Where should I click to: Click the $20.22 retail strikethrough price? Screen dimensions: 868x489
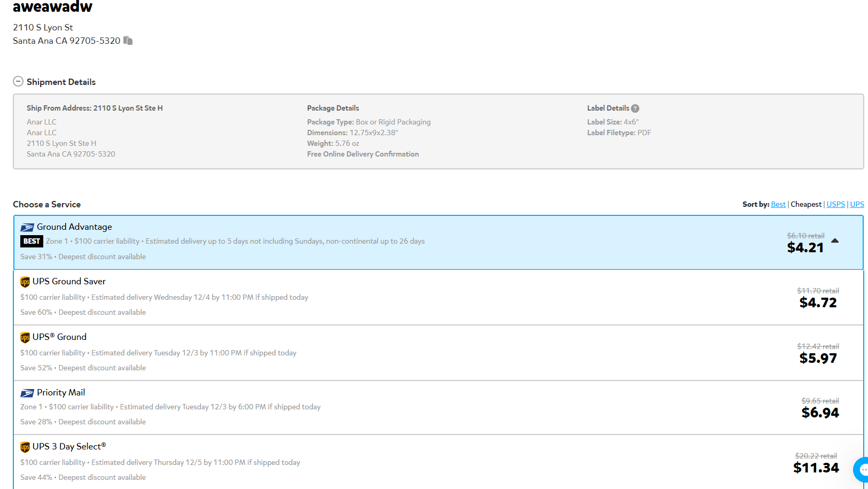click(x=816, y=456)
